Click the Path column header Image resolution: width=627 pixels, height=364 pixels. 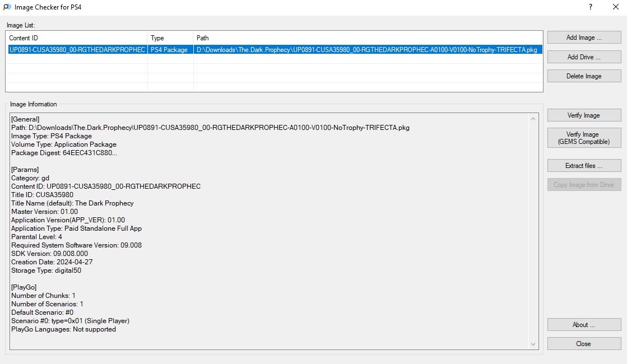(368, 38)
